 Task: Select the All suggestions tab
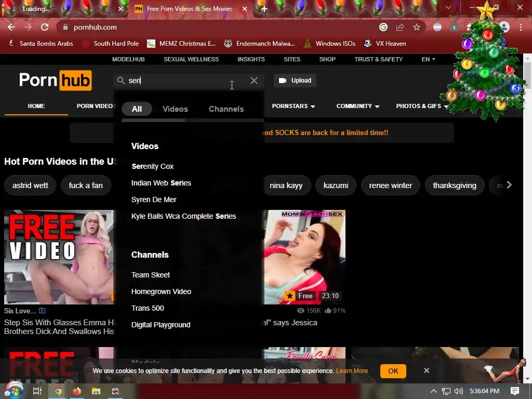pos(137,109)
